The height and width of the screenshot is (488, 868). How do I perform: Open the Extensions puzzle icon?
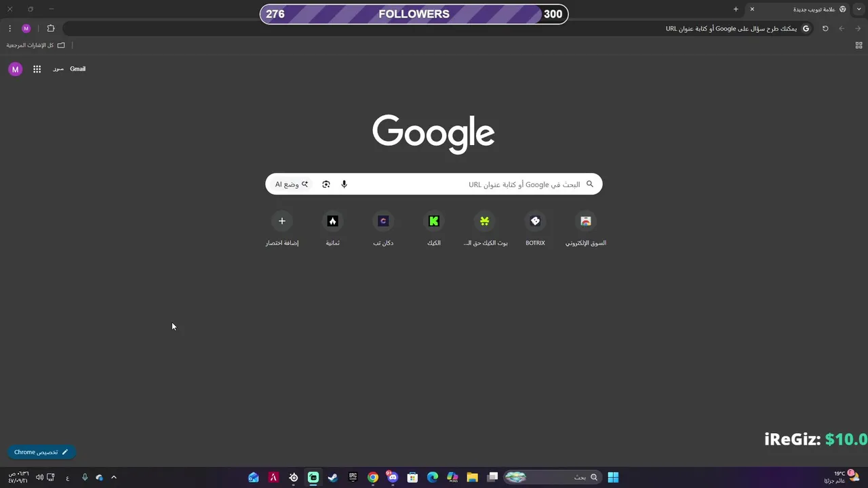pyautogui.click(x=51, y=28)
